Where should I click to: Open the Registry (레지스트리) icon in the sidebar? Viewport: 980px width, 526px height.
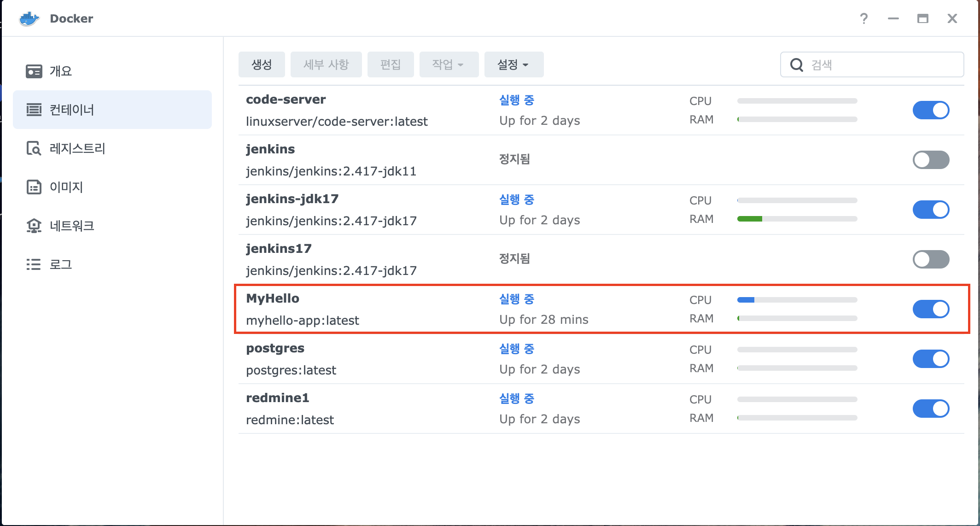34,149
